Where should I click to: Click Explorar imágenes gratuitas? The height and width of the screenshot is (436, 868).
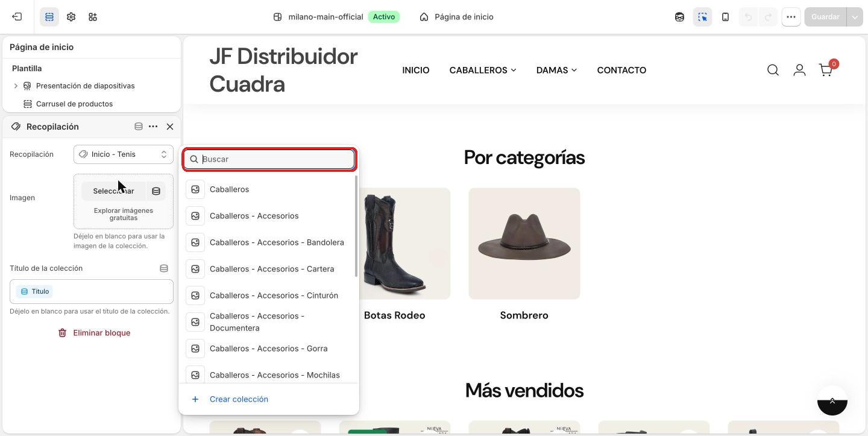pos(124,214)
